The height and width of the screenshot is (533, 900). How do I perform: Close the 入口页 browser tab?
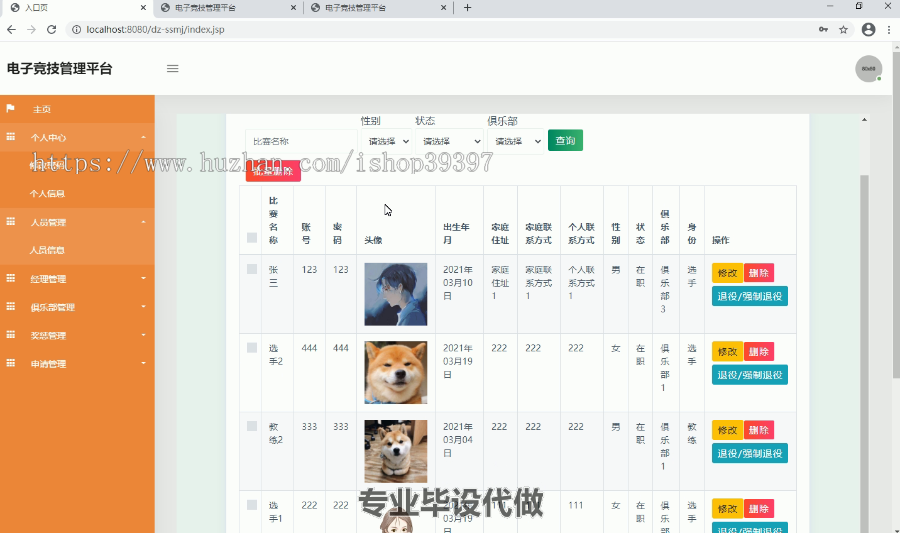143,7
